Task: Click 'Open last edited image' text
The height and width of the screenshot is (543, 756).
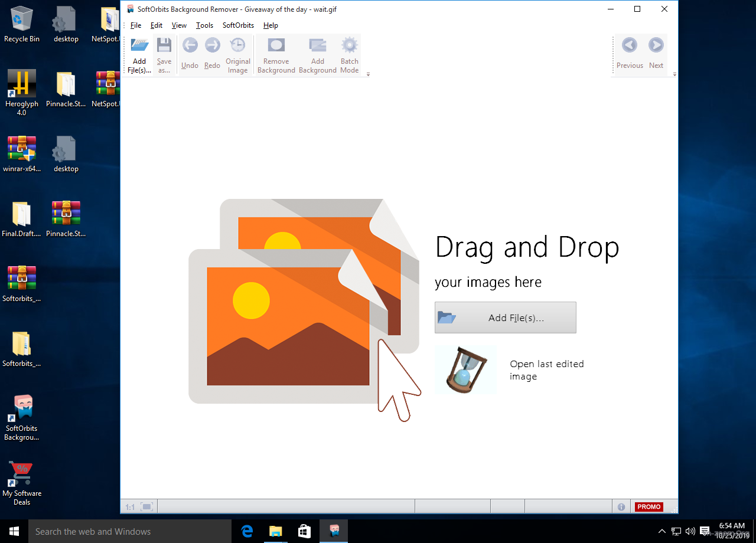Action: (547, 370)
